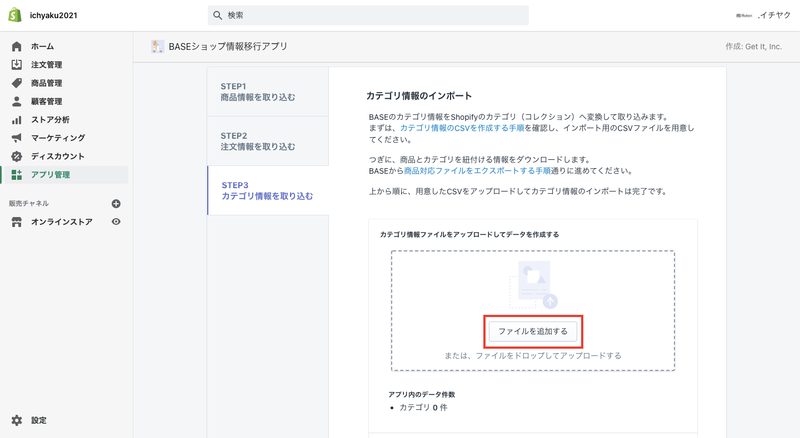Switch to STEP2 注文情報を取り込む tab
Image resolution: width=800 pixels, height=438 pixels.
point(268,141)
